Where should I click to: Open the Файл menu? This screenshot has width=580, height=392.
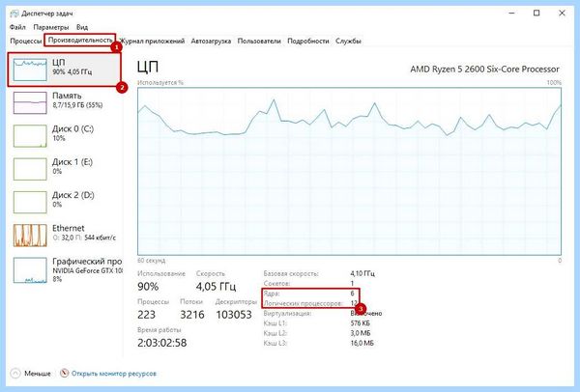pyautogui.click(x=17, y=27)
